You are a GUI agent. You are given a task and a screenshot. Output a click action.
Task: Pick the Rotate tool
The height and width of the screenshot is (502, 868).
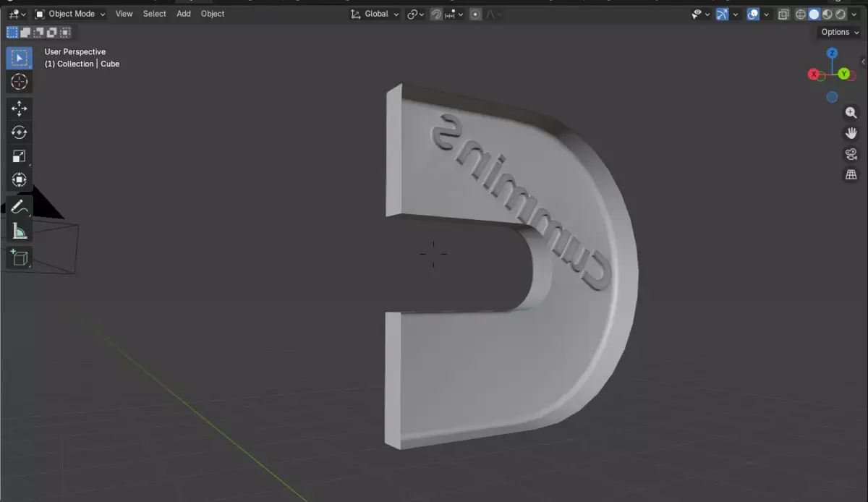(20, 132)
